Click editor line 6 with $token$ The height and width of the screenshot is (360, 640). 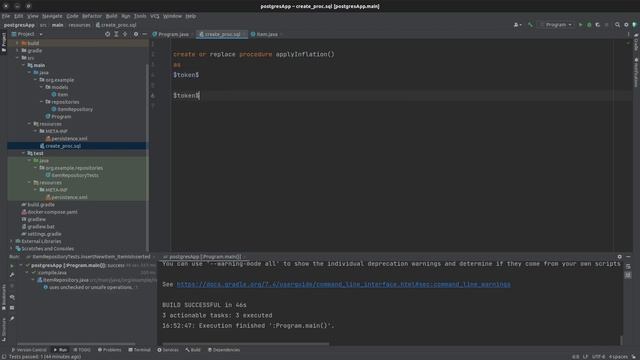187,96
